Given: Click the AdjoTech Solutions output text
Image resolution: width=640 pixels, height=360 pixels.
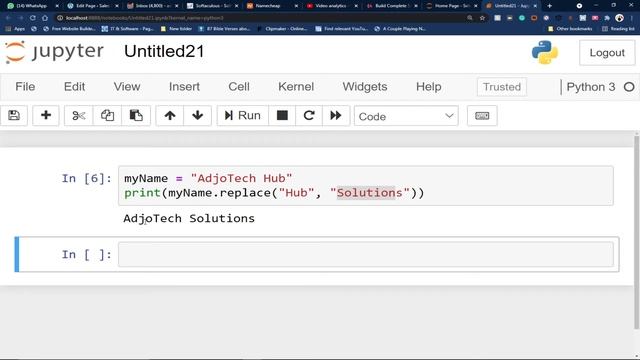Looking at the screenshot, I should [189, 218].
